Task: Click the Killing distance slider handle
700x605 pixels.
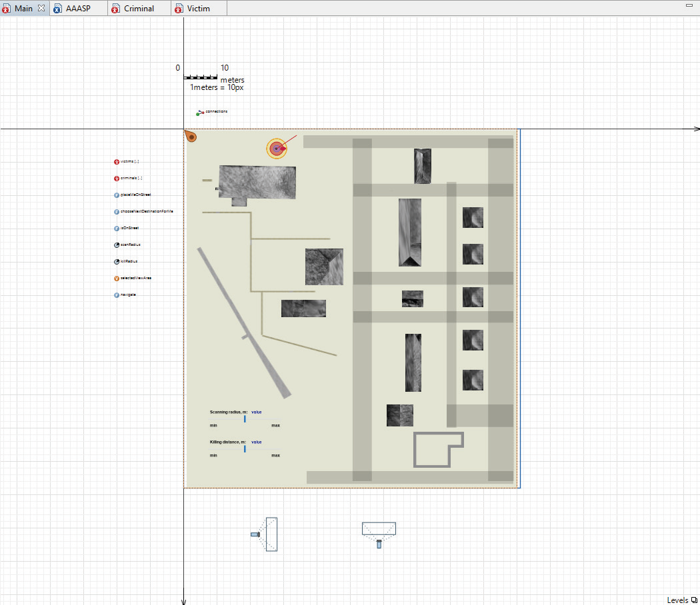Action: (245, 449)
